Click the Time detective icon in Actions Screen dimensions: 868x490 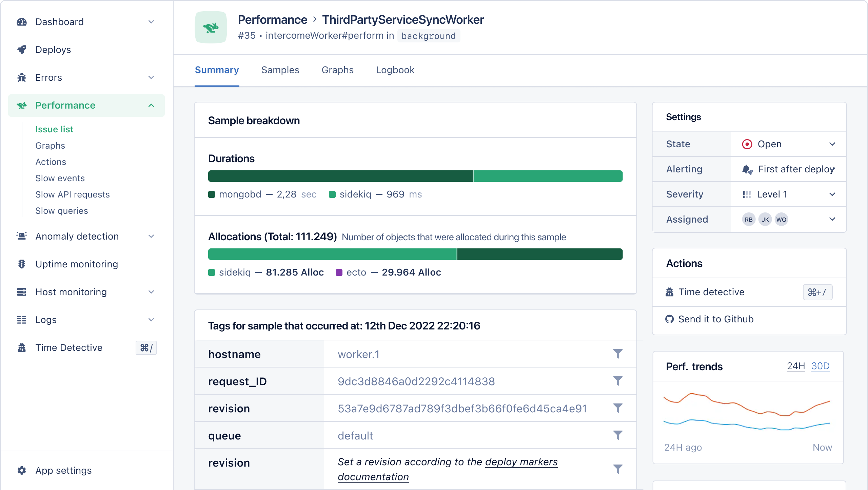670,292
